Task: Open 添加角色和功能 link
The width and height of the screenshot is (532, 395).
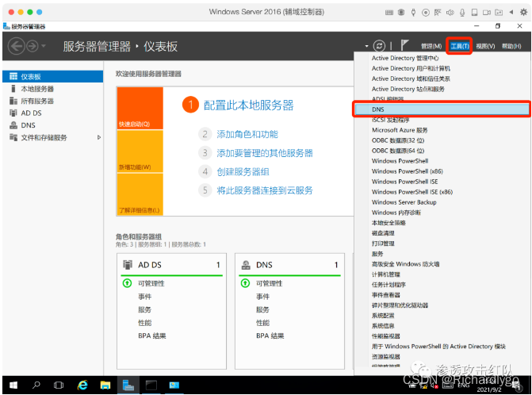Action: coord(247,134)
